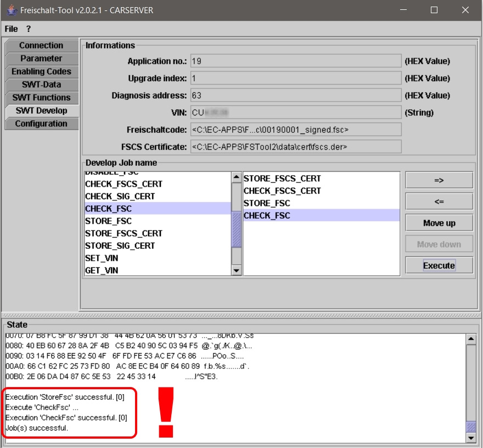Select CHECK_FSCS_CERT in the right queue list
The height and width of the screenshot is (448, 483).
point(321,191)
